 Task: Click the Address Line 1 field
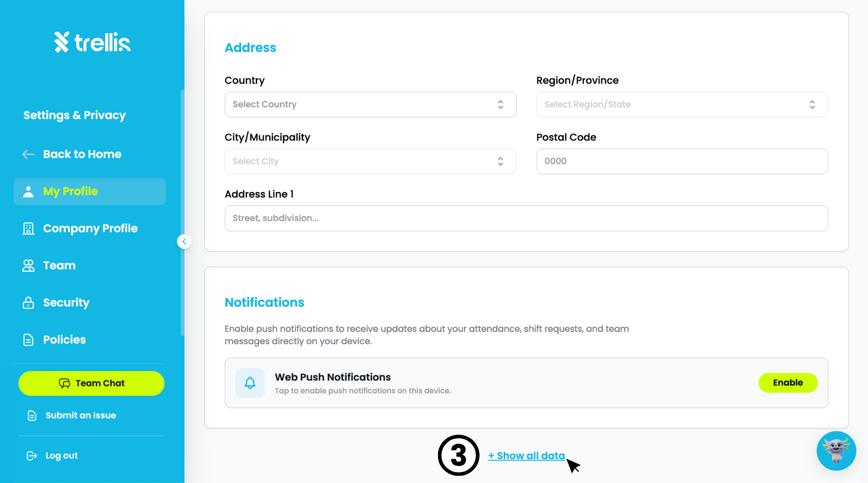coord(526,219)
